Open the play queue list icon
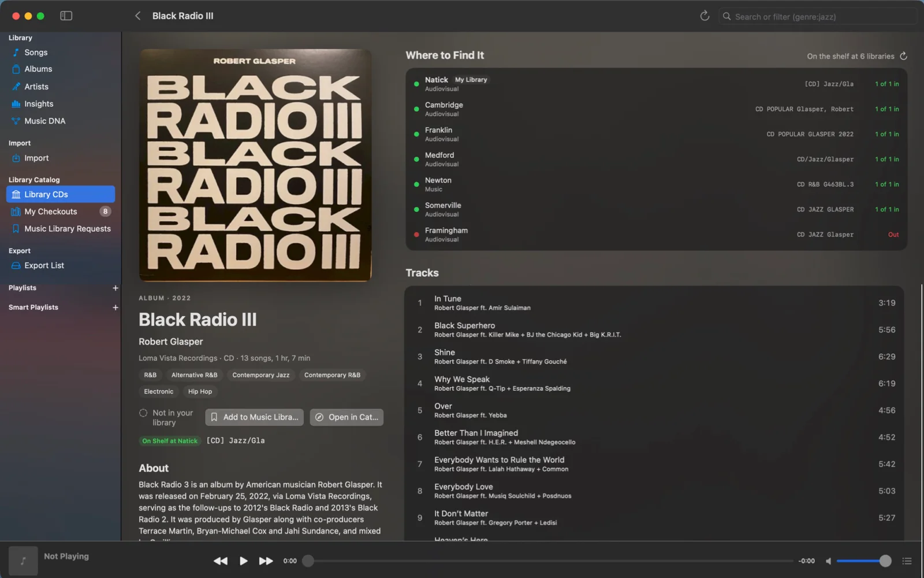Screen dimensions: 924x578 (907, 561)
